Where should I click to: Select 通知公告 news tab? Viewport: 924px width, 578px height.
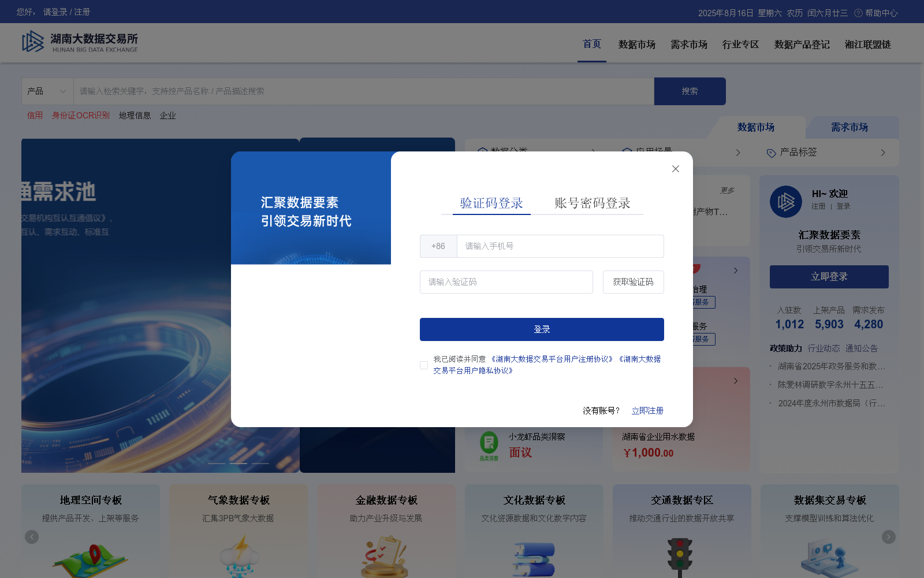click(x=862, y=349)
